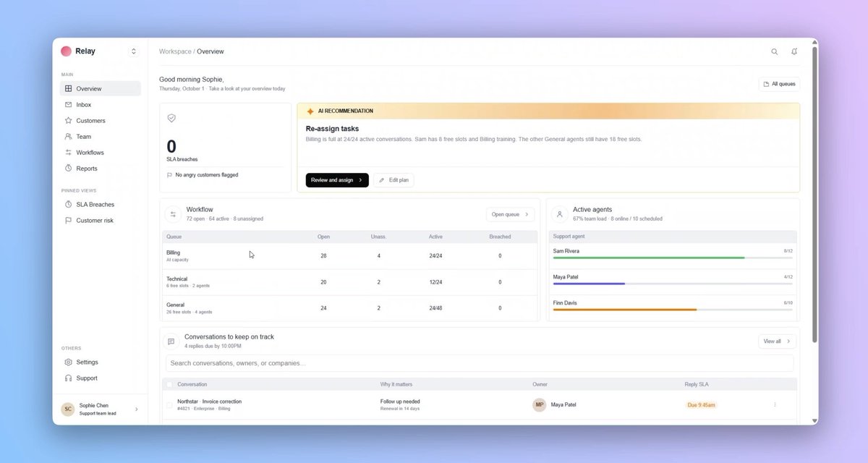Navigate to Team in the sidebar
This screenshot has width=868, height=463.
pos(101,137)
